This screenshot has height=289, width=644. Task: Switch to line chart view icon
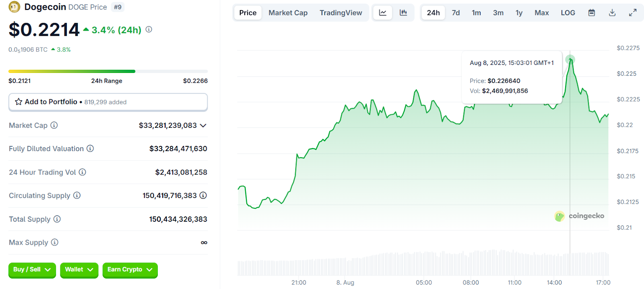click(x=382, y=13)
